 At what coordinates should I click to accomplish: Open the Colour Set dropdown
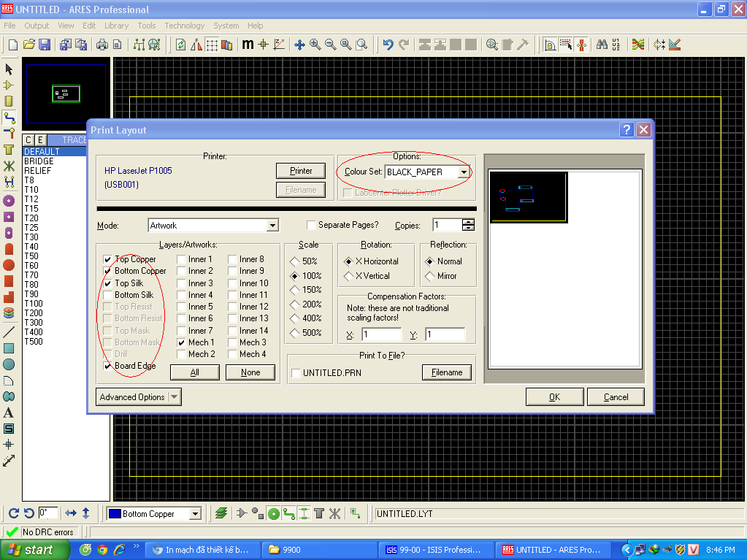(x=463, y=172)
